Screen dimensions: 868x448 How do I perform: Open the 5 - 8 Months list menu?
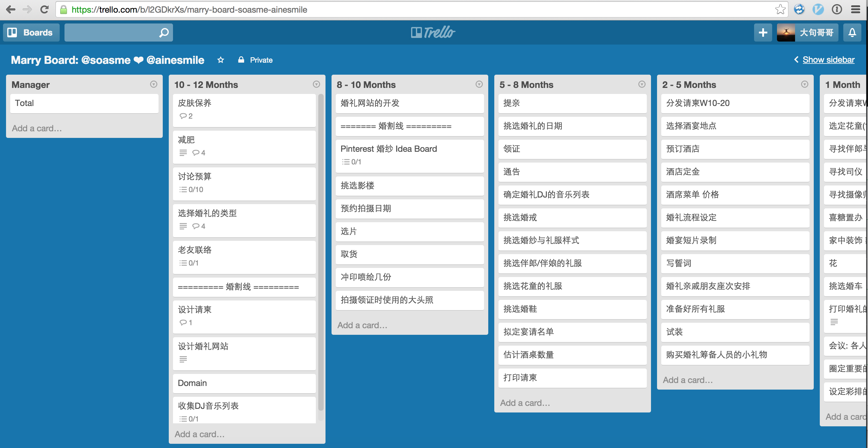(642, 84)
